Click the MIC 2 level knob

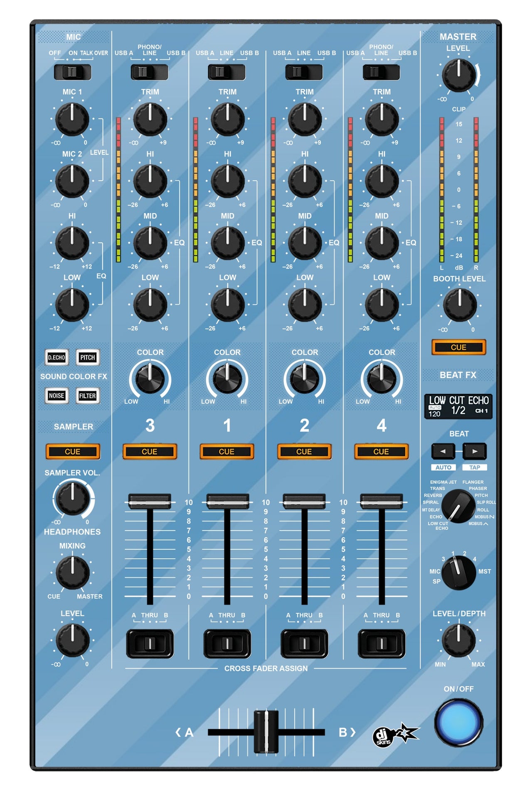72,181
